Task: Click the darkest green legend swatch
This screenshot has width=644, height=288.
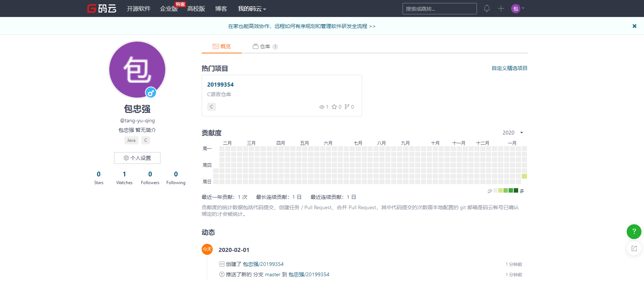Action: pos(516,190)
